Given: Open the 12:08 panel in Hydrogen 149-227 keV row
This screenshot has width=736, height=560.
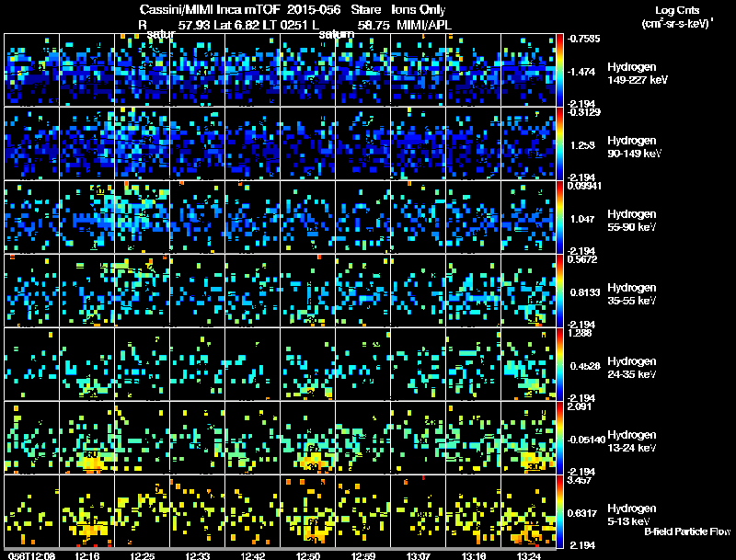Looking at the screenshot, I should [x=31, y=70].
